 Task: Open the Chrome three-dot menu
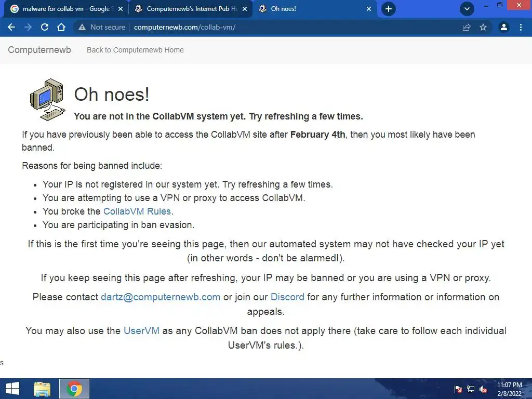(521, 27)
